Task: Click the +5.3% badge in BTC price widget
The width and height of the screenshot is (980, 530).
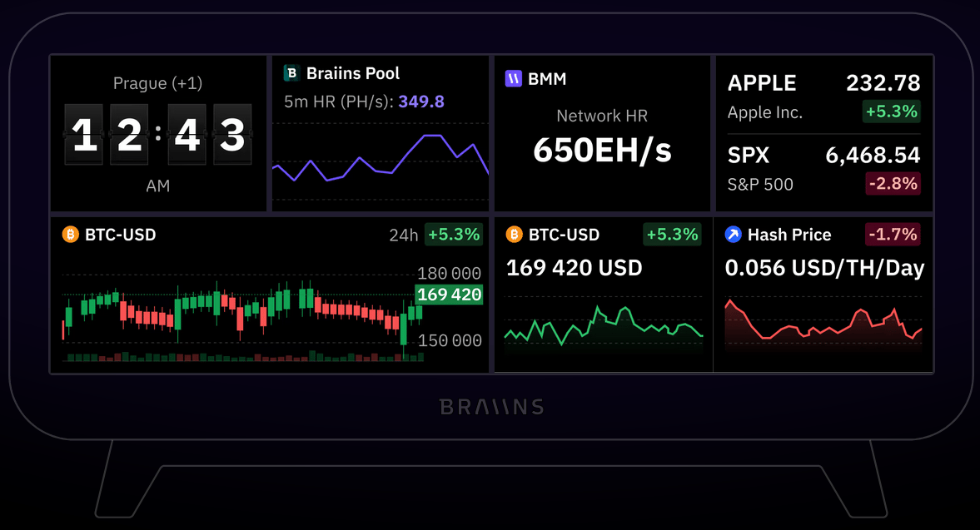Action: coord(673,235)
